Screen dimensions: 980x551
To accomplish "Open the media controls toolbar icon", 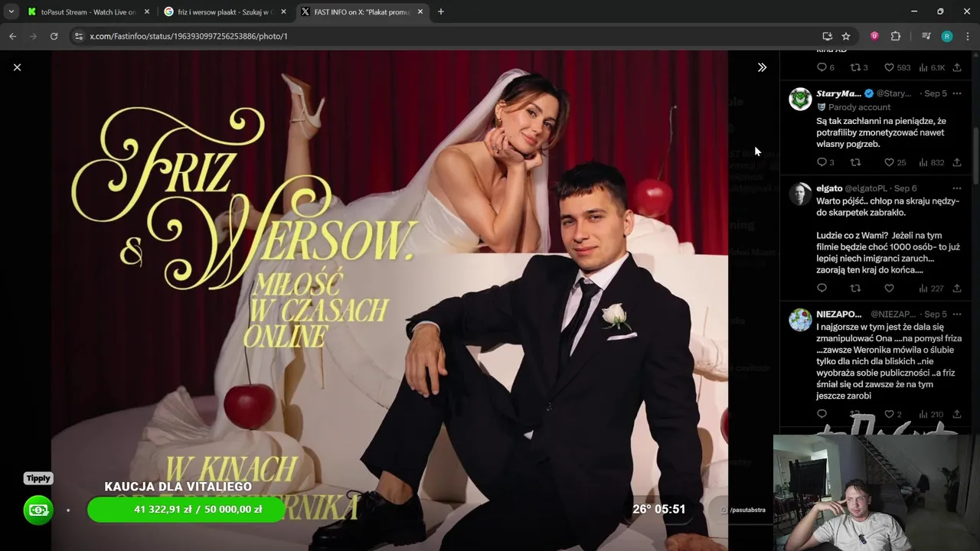I will [926, 36].
